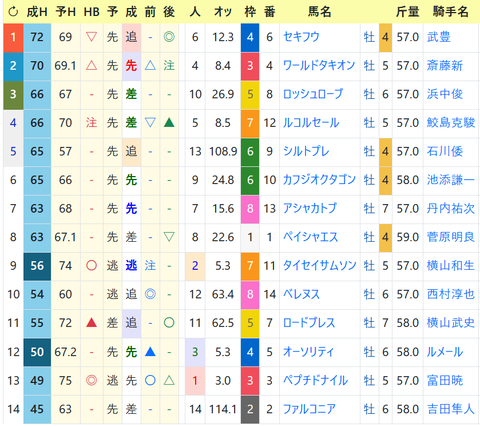Sort table by 成H column header
This screenshot has height=427, width=480.
(37, 12)
